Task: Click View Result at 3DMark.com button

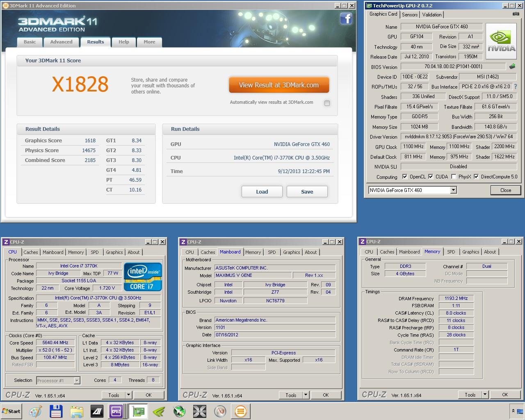Action: tap(279, 85)
